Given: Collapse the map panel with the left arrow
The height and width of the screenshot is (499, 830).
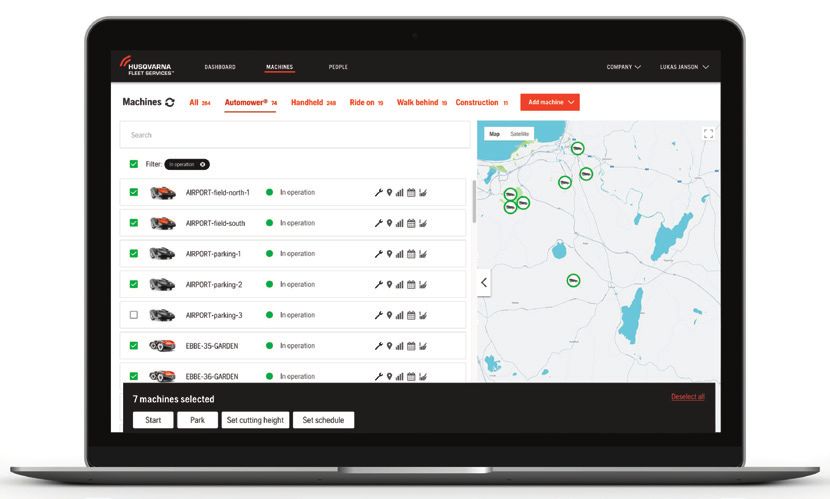Looking at the screenshot, I should (484, 283).
